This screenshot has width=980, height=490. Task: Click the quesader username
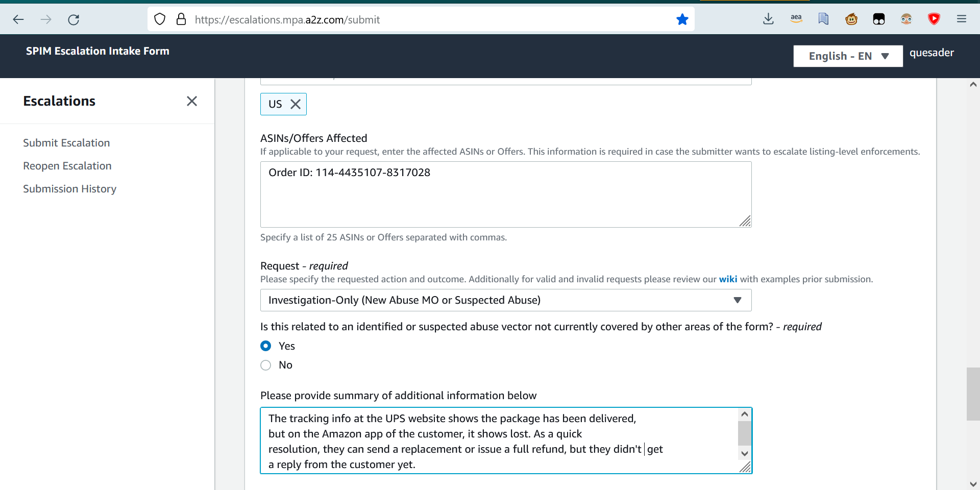point(932,53)
